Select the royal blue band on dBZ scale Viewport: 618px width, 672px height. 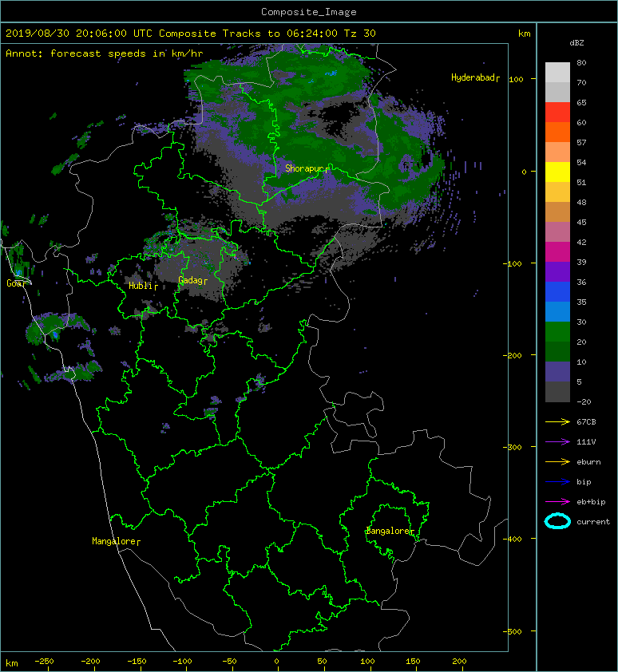coord(557,291)
